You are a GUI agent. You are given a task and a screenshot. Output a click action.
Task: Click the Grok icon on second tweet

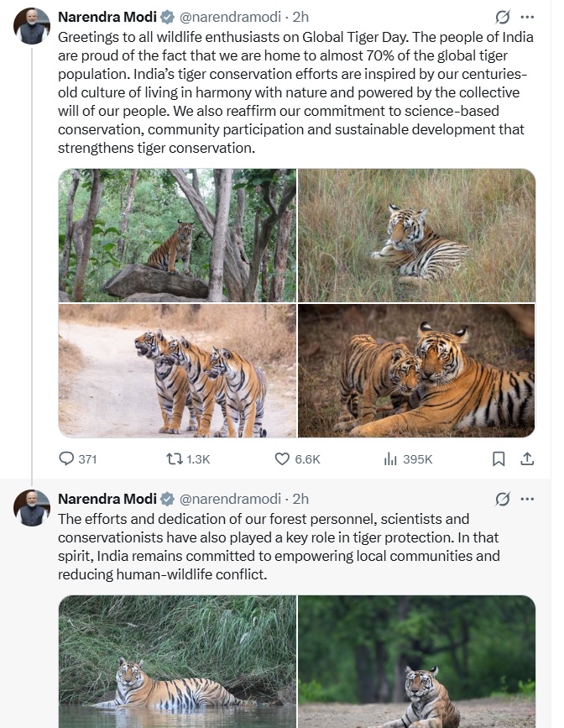[502, 499]
